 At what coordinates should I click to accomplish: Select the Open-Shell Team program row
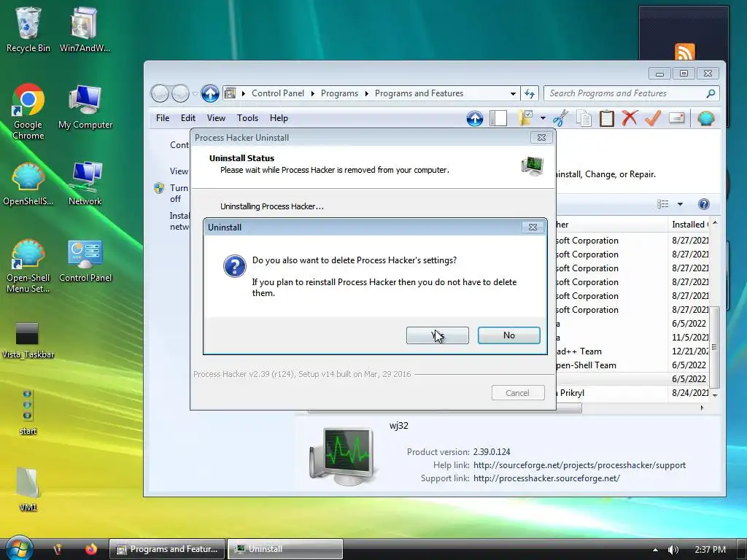[x=632, y=365]
